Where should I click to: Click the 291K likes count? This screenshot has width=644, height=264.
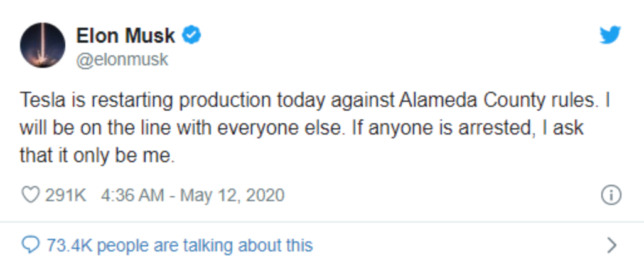pyautogui.click(x=66, y=195)
